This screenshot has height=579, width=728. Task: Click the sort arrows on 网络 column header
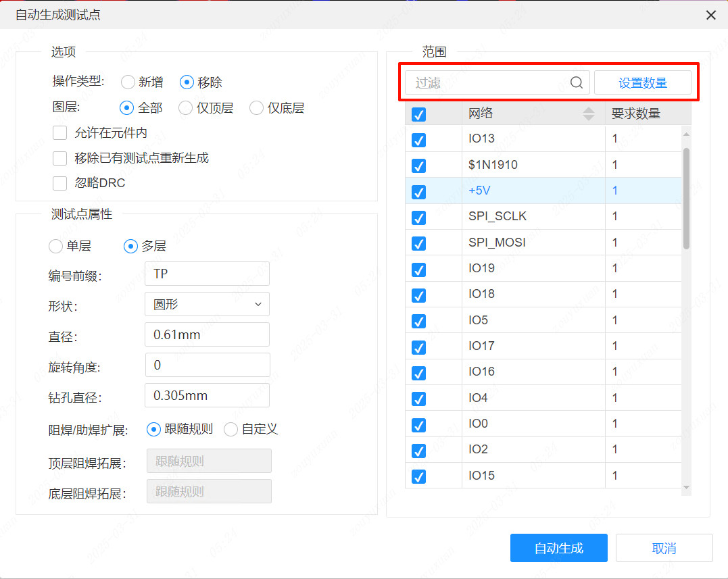tap(590, 113)
